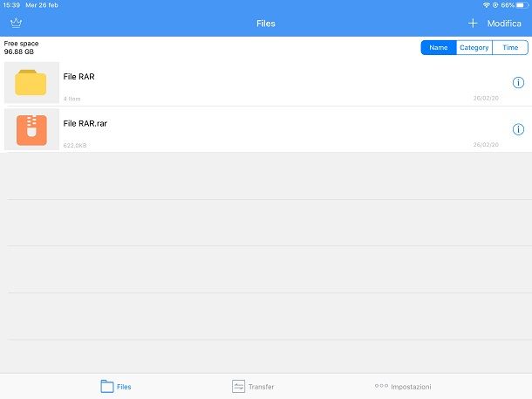532x399 pixels.
Task: Tap the Files title in header
Action: (x=266, y=24)
